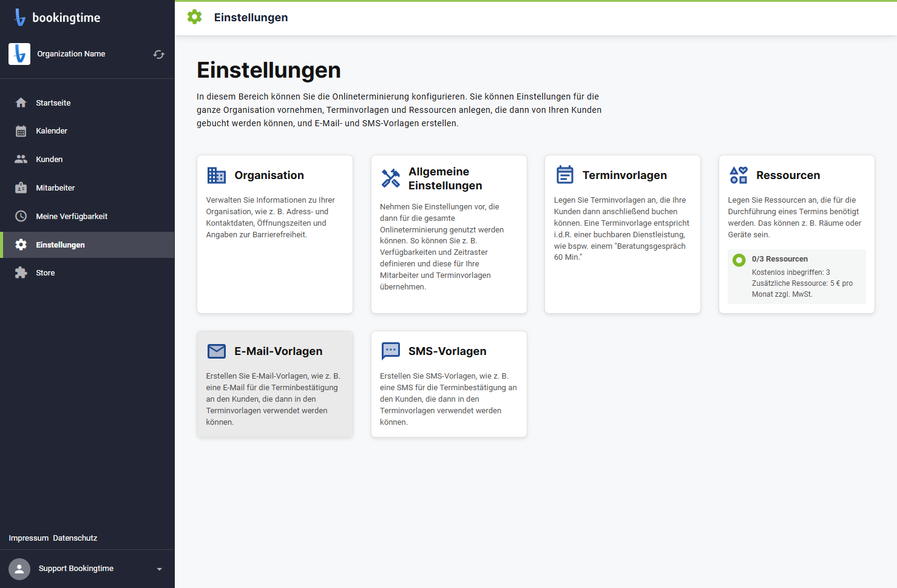Image resolution: width=897 pixels, height=588 pixels.
Task: Open the SMS-Vorlagen card title
Action: 447,351
